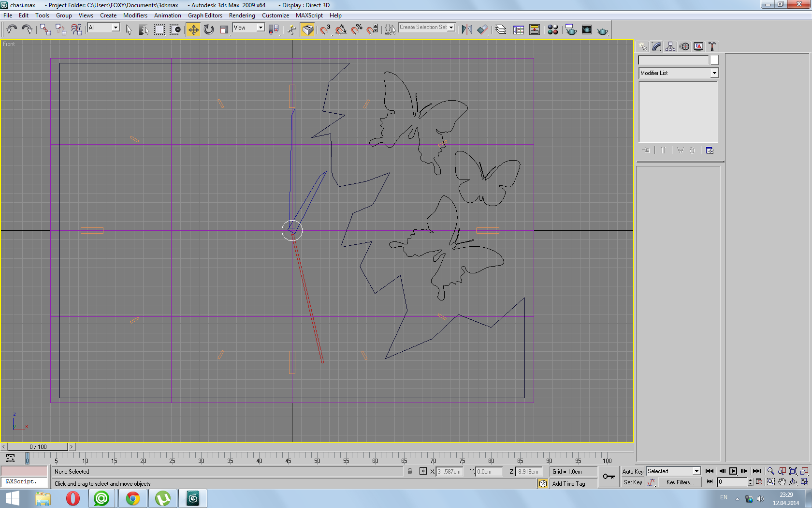The width and height of the screenshot is (812, 508).
Task: Go to the start frame
Action: click(x=710, y=471)
